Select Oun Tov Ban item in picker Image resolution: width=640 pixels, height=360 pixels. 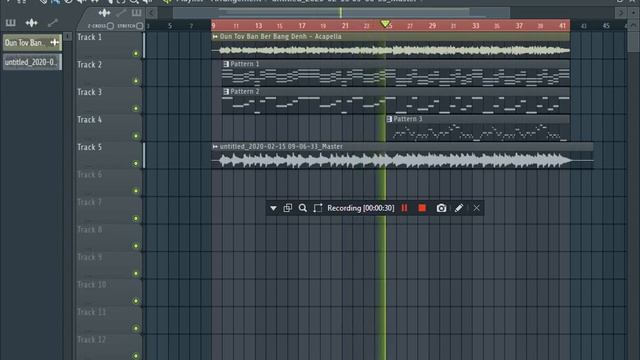pyautogui.click(x=32, y=42)
